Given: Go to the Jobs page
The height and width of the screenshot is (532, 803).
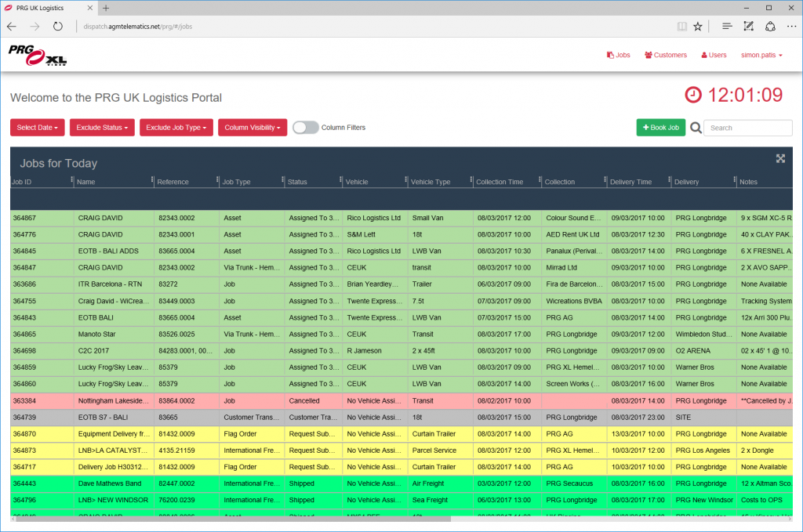Looking at the screenshot, I should pyautogui.click(x=619, y=55).
